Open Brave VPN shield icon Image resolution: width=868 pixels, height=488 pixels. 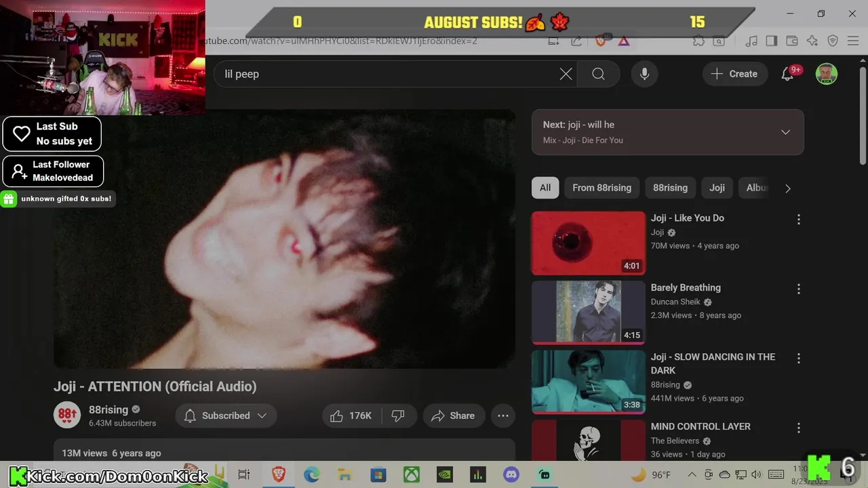point(833,41)
